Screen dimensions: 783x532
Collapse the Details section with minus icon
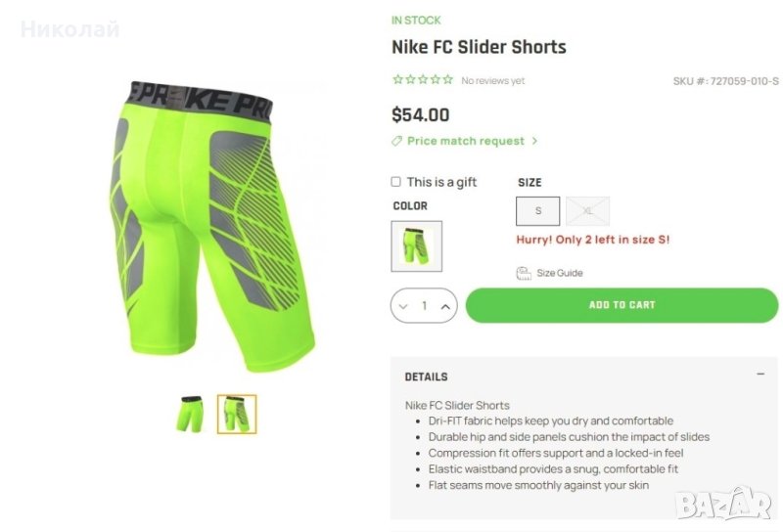click(x=760, y=374)
